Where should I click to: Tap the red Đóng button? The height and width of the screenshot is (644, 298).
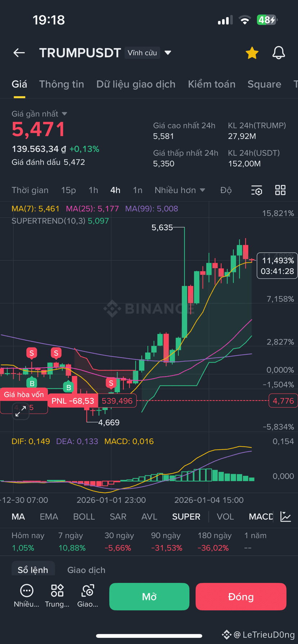pos(241,597)
